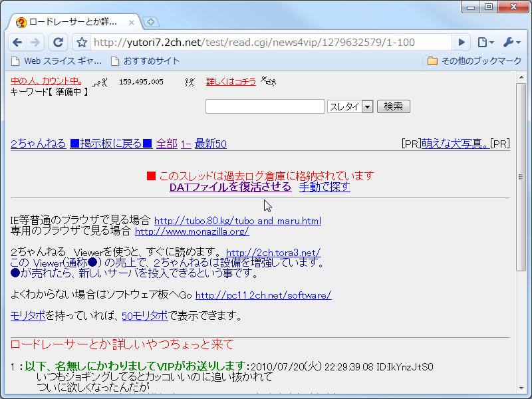Open the 手動で探す link
Screen dimensions: 532x399
(x=325, y=186)
